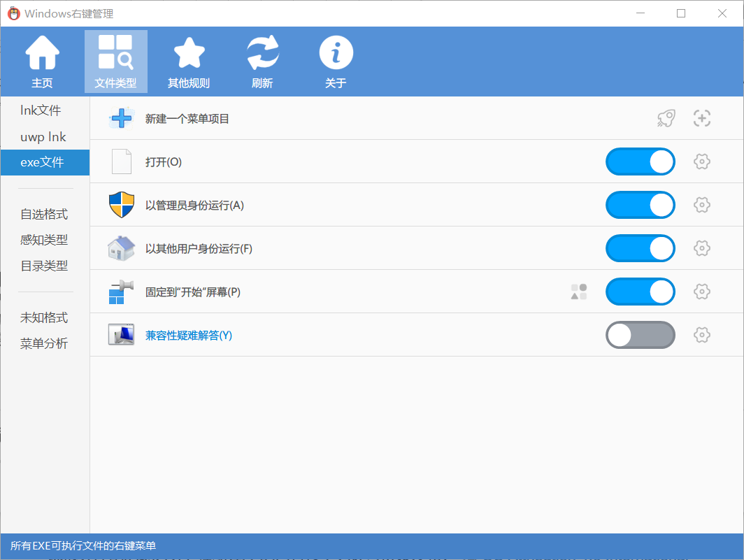
Task: Enable the 兼容性疑难解答(Y) toggle
Action: (640, 336)
